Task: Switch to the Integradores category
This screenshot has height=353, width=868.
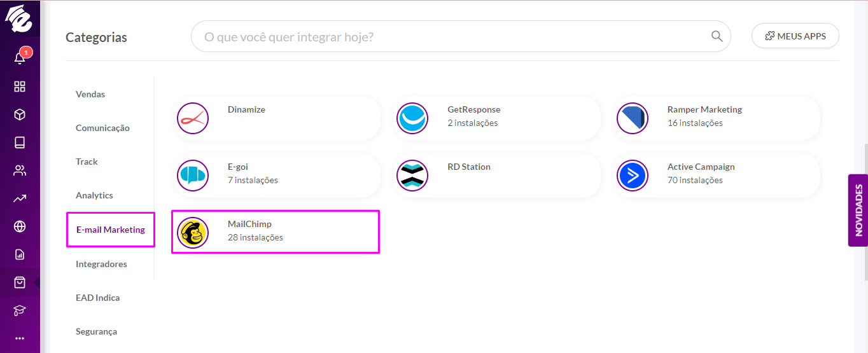Action: (x=101, y=264)
